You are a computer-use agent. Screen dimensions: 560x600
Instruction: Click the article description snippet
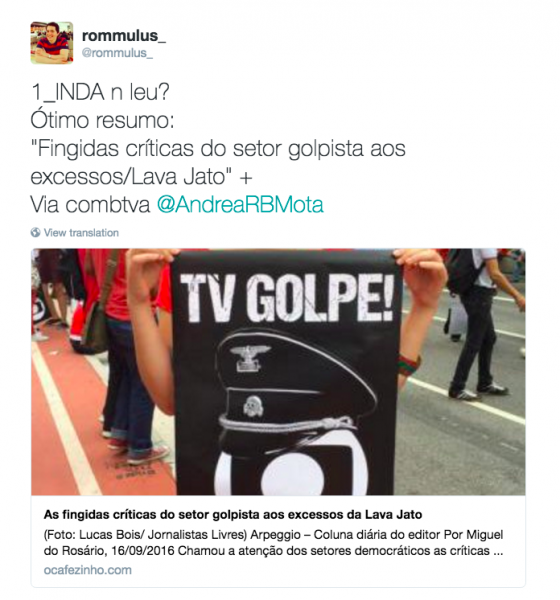click(x=273, y=543)
